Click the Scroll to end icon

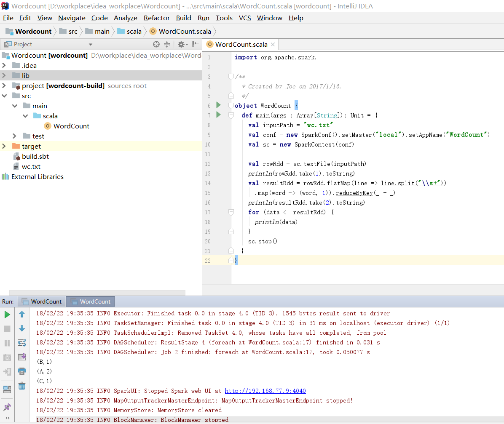[22, 357]
